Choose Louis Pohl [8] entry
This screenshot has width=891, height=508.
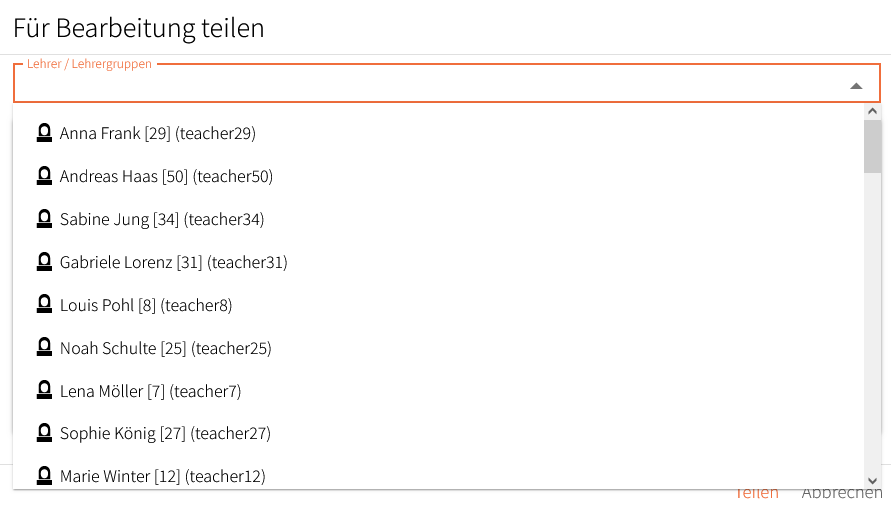(438, 305)
